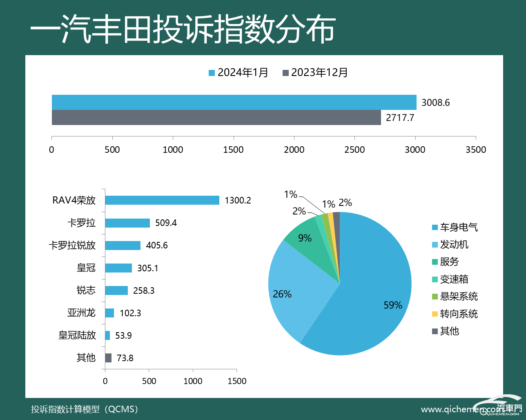Click the value label 3008.6
The image size is (526, 420).
click(435, 103)
